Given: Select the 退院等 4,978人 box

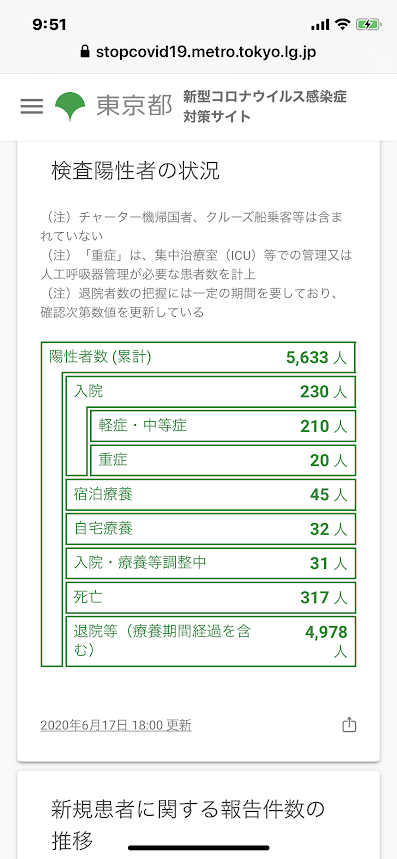Looking at the screenshot, I should click(211, 641).
